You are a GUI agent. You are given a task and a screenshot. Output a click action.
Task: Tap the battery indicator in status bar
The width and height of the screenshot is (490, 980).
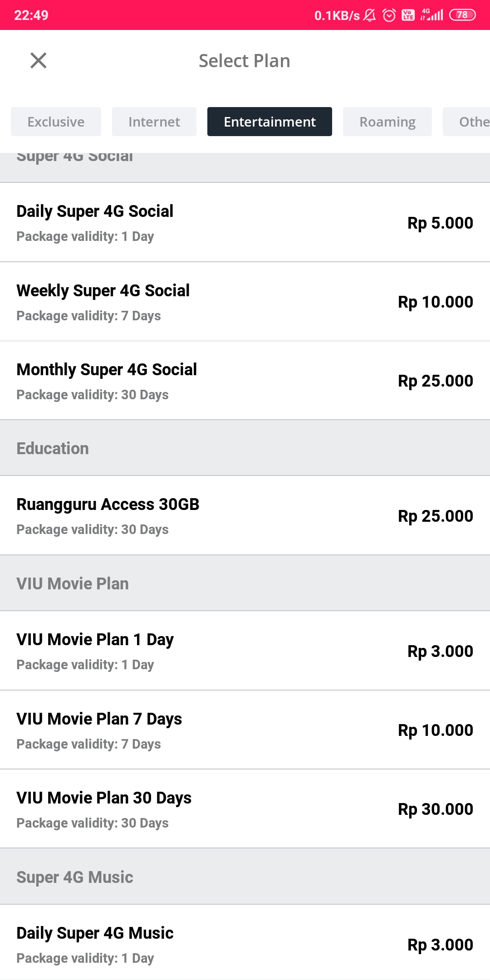click(x=462, y=15)
